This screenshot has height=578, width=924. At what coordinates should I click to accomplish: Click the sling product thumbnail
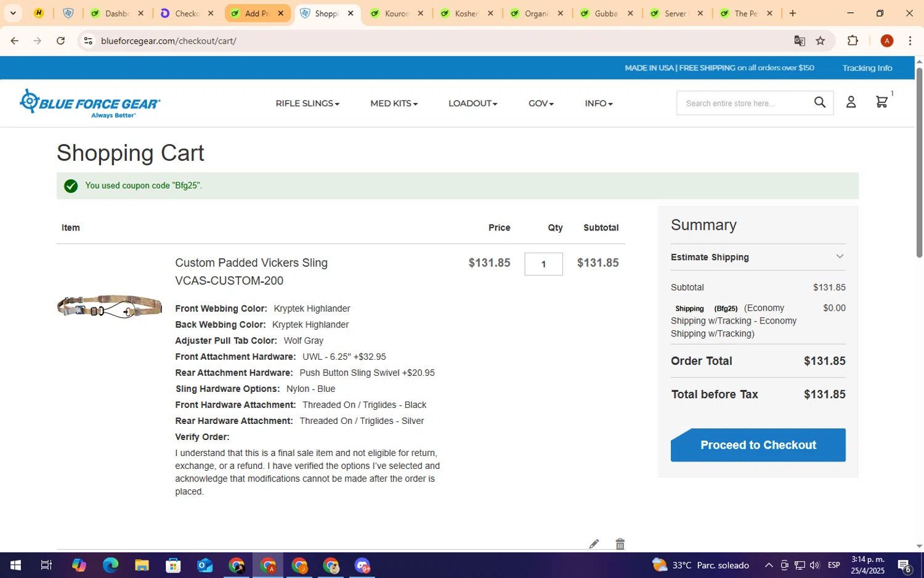click(109, 306)
